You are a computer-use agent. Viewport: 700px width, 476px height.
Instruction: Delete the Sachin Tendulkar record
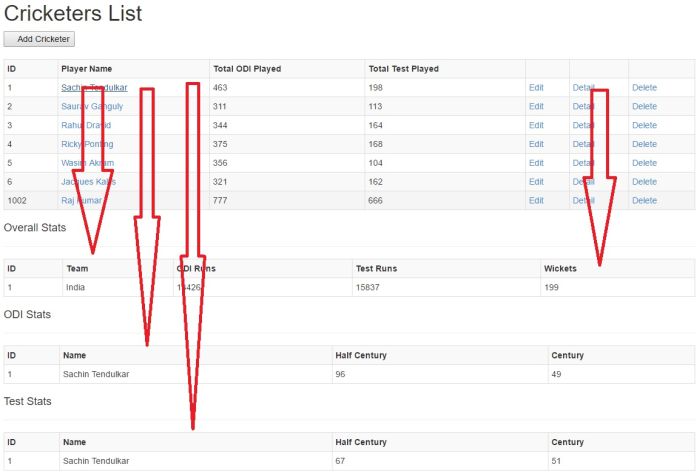tap(644, 88)
